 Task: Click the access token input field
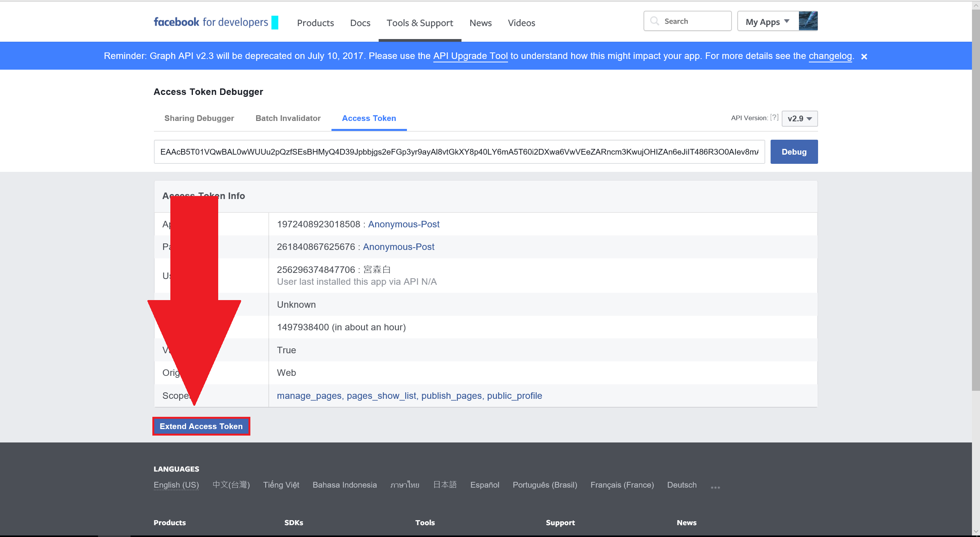[x=459, y=152]
